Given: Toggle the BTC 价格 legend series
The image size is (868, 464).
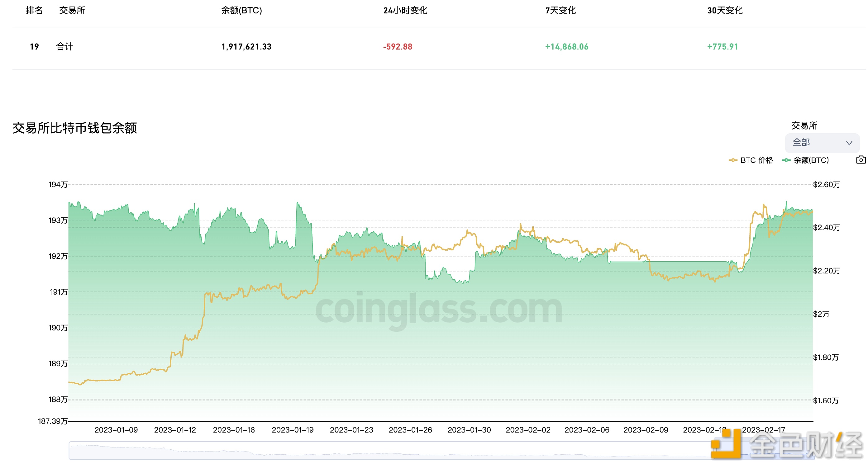Looking at the screenshot, I should pos(751,160).
